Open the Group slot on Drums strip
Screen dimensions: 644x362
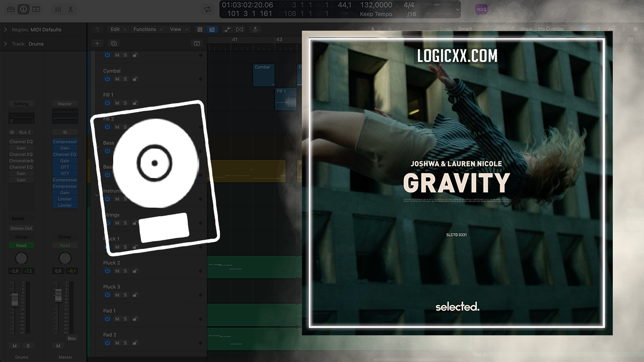coord(21,237)
